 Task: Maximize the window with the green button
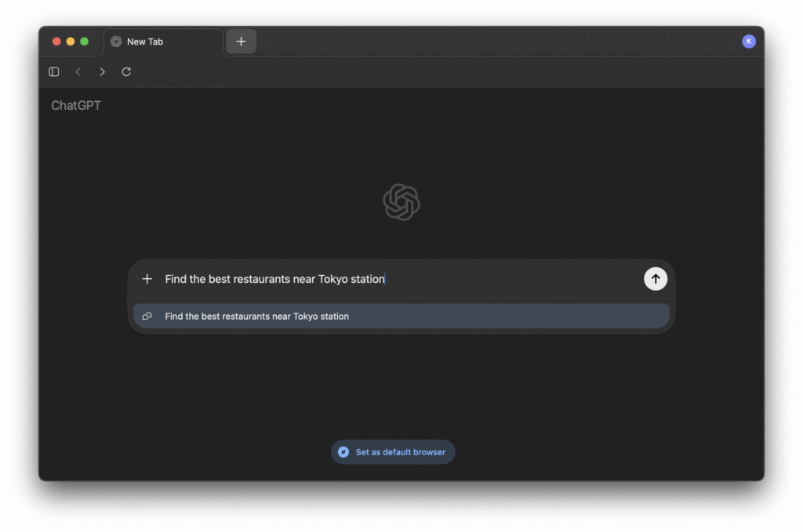point(85,42)
